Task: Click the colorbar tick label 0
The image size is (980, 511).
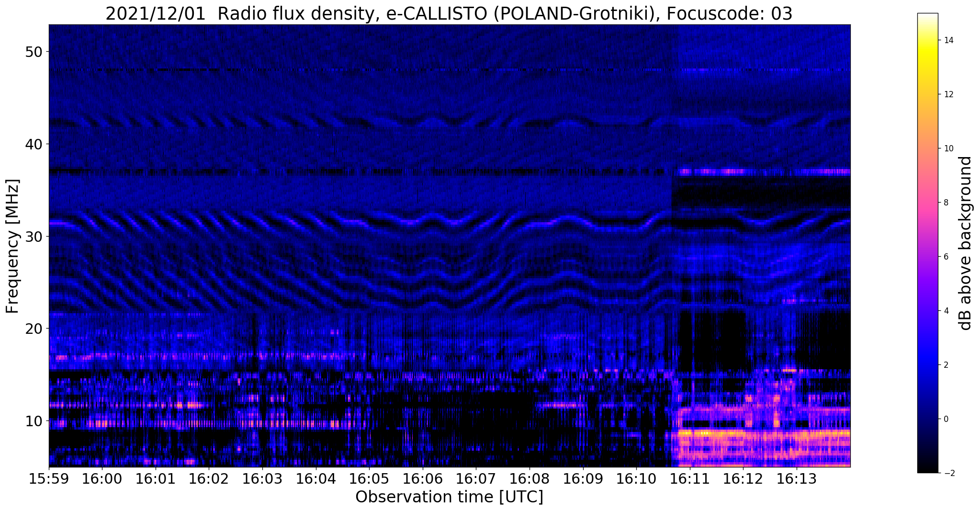Action: click(946, 419)
